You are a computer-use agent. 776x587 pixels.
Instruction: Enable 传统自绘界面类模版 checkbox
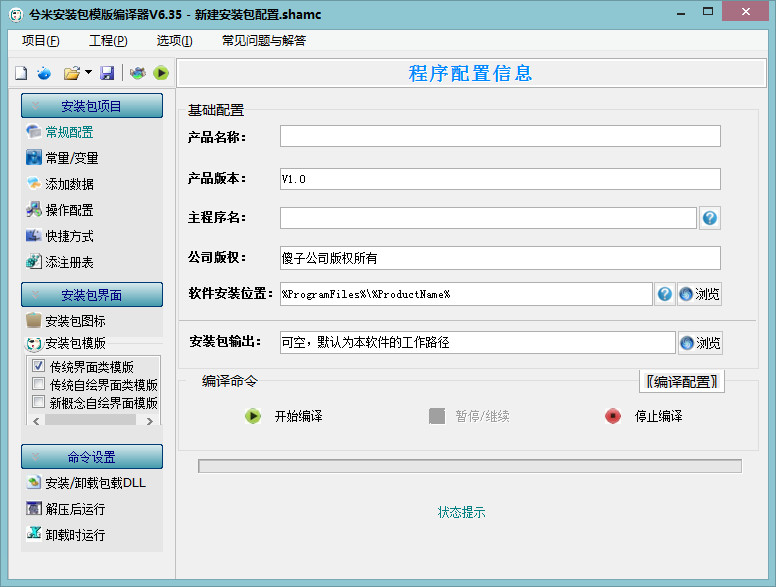38,384
